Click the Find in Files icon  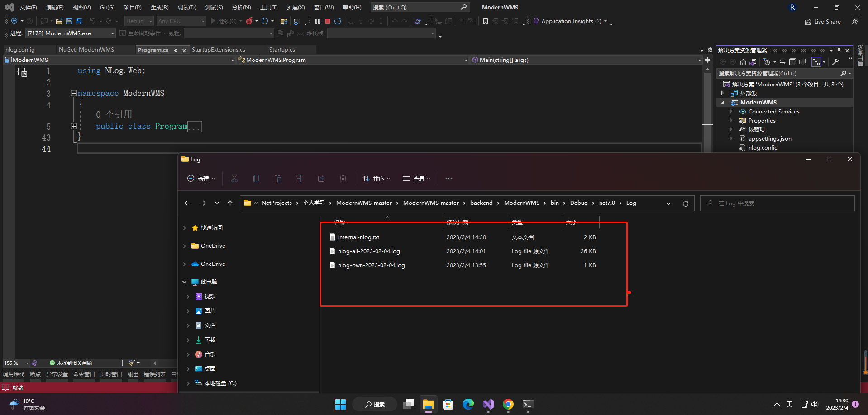[284, 21]
